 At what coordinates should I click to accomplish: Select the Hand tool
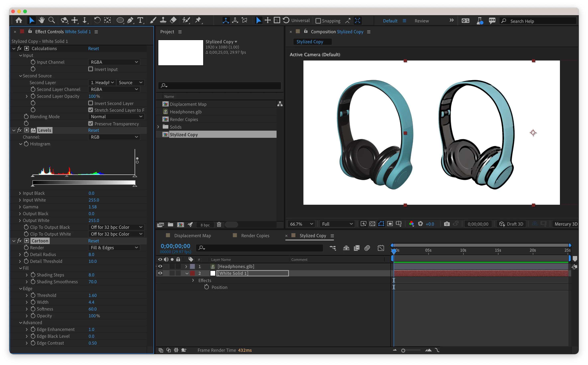tap(41, 20)
